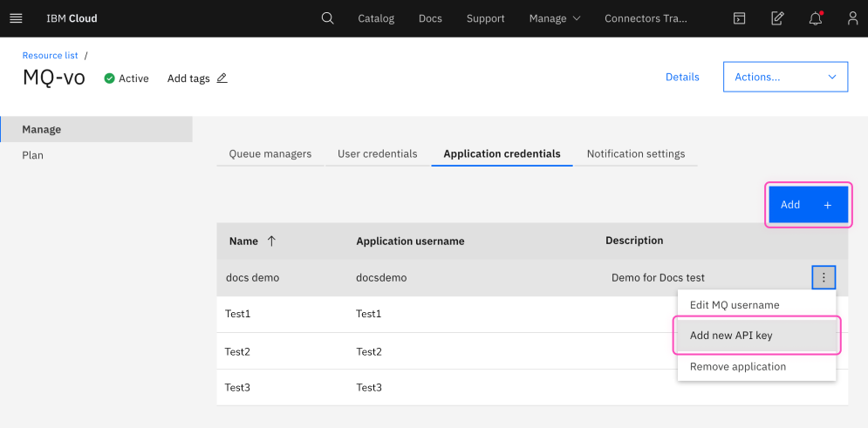Open the Actions... dropdown
Image resolution: width=868 pixels, height=428 pixels.
(x=785, y=77)
